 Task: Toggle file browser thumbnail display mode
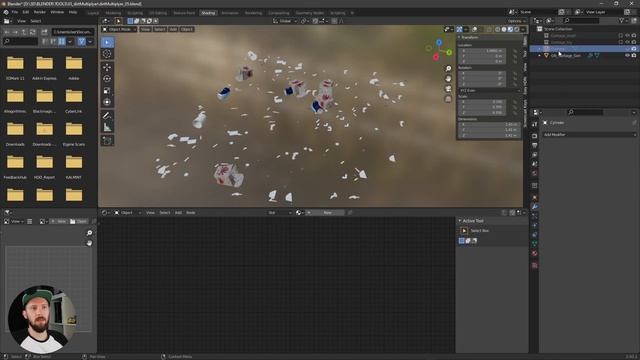[62, 41]
